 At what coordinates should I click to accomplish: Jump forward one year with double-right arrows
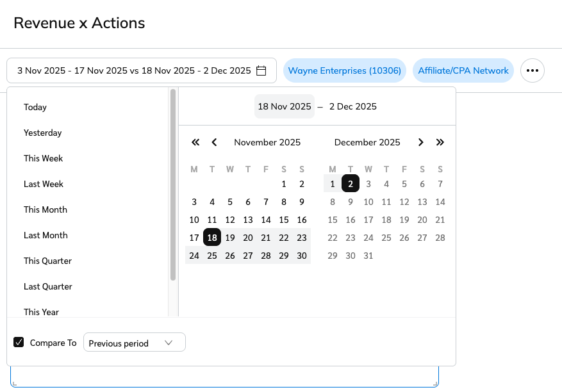(440, 142)
